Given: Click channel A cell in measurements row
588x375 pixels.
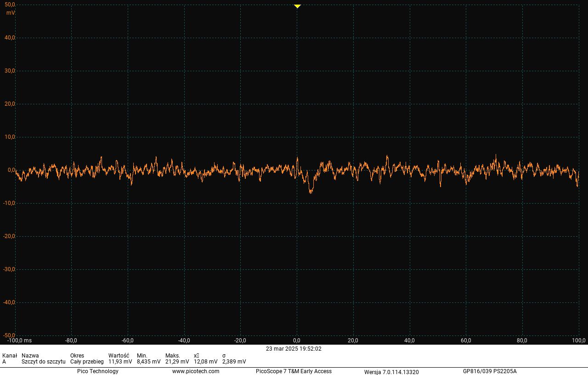Looking at the screenshot, I should point(4,362).
